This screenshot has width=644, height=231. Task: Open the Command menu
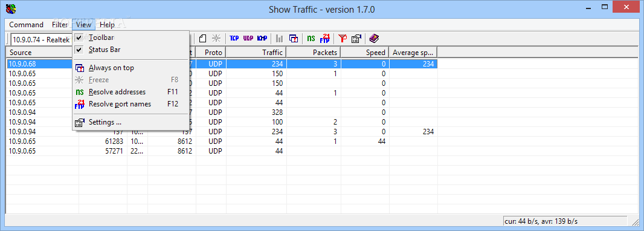(x=27, y=25)
